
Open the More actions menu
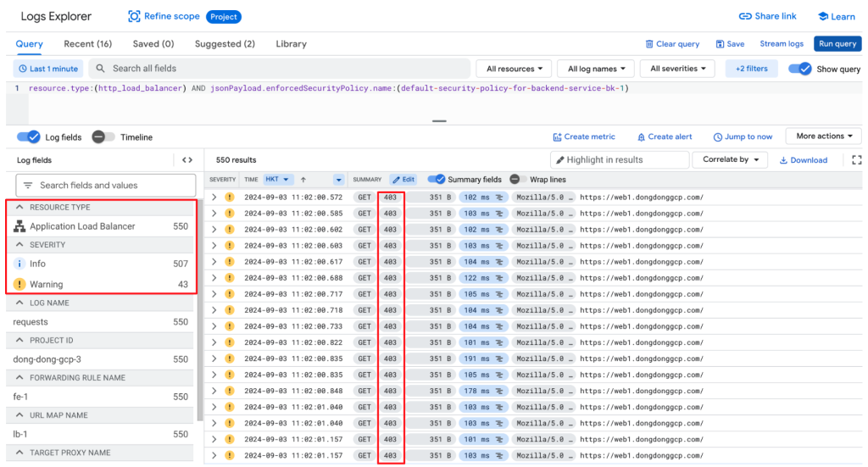pyautogui.click(x=824, y=136)
